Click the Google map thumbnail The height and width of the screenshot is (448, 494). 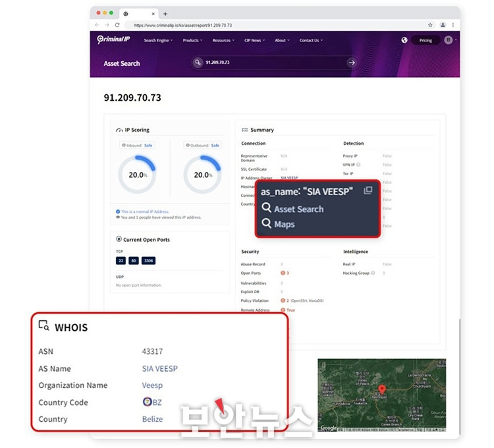point(382,395)
